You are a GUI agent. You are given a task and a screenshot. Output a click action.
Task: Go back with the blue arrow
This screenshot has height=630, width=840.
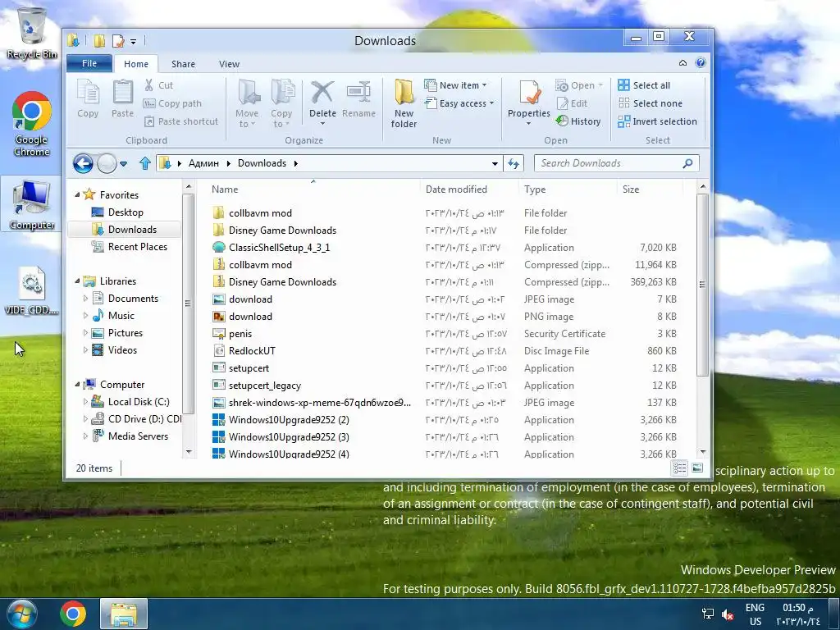point(83,163)
